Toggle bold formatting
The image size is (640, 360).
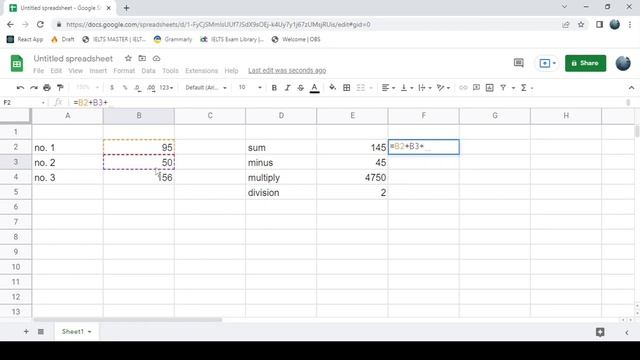pyautogui.click(x=274, y=88)
